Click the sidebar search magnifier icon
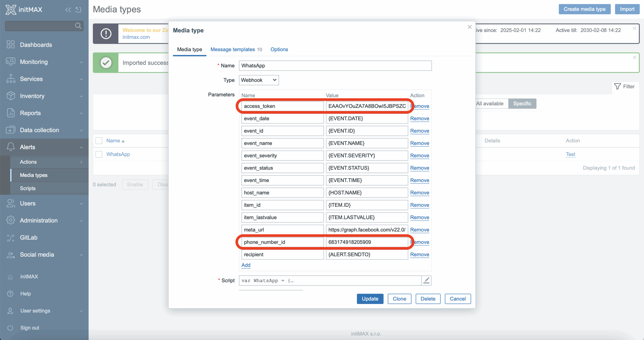Image resolution: width=644 pixels, height=340 pixels. tap(78, 26)
